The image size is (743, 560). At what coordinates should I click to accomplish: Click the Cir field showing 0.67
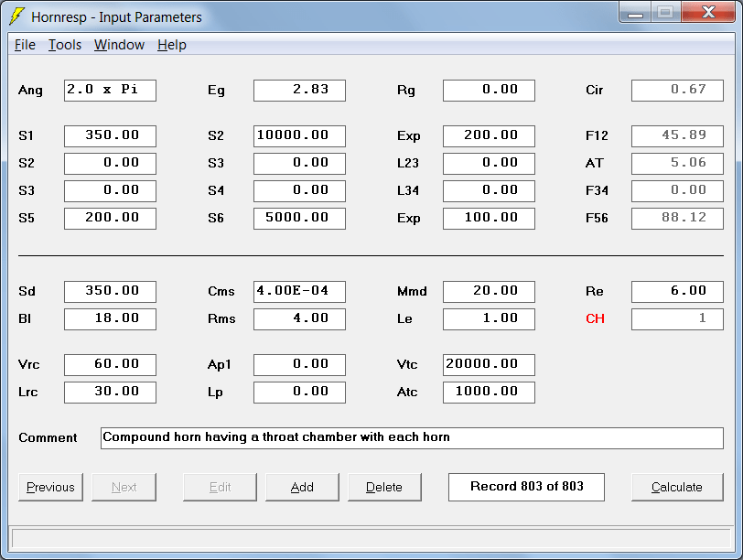pyautogui.click(x=678, y=90)
